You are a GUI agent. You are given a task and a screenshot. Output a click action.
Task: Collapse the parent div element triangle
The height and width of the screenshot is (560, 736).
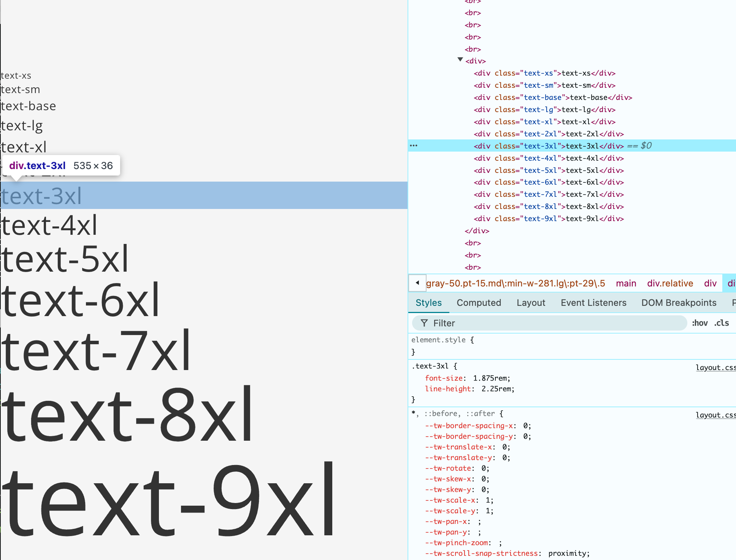coord(460,60)
